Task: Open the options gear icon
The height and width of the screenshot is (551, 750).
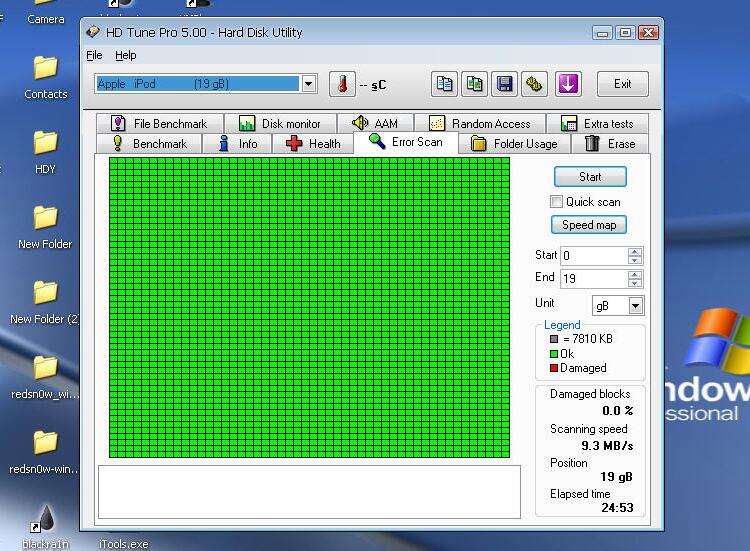Action: 535,84
